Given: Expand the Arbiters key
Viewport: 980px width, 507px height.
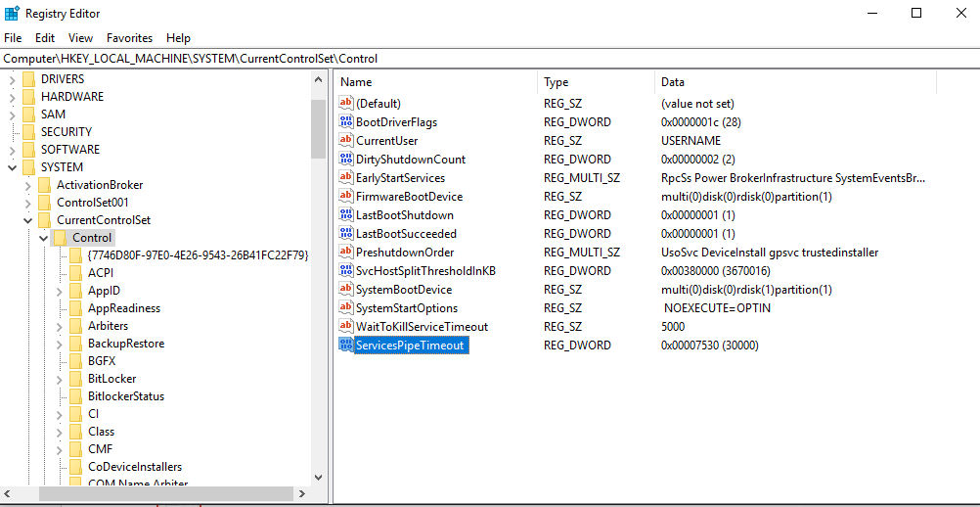Looking at the screenshot, I should (x=60, y=326).
